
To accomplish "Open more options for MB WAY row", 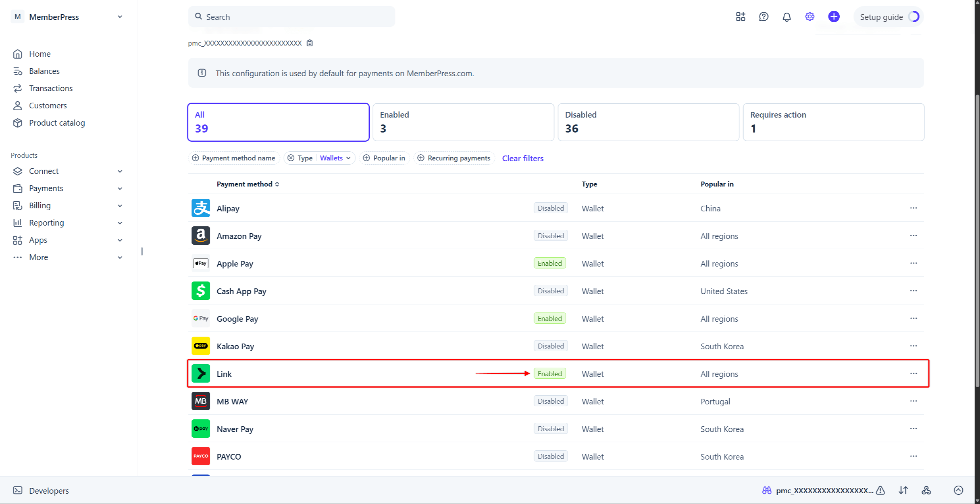I will pos(913,401).
